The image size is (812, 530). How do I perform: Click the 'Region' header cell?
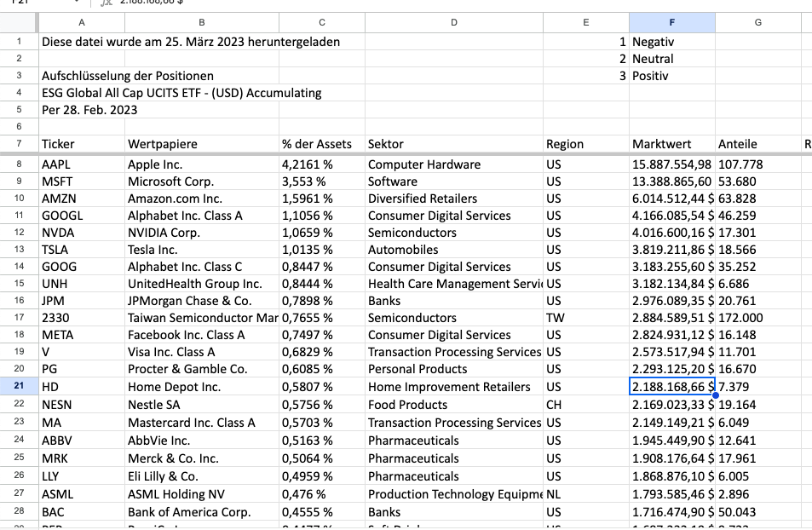coord(586,144)
